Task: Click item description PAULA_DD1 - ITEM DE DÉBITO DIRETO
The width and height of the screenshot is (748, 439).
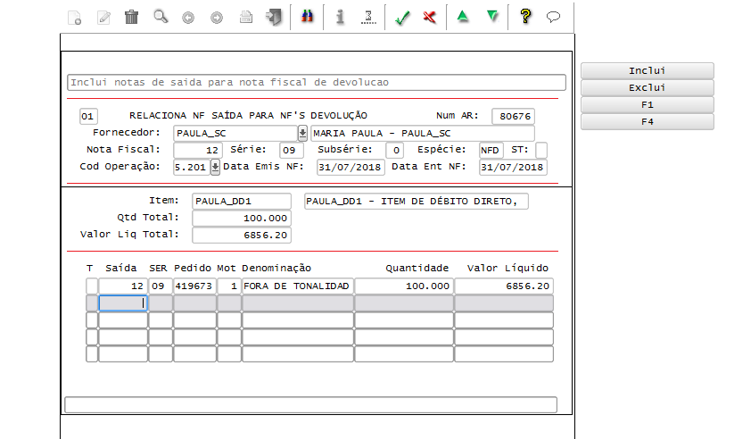Action: pos(416,201)
